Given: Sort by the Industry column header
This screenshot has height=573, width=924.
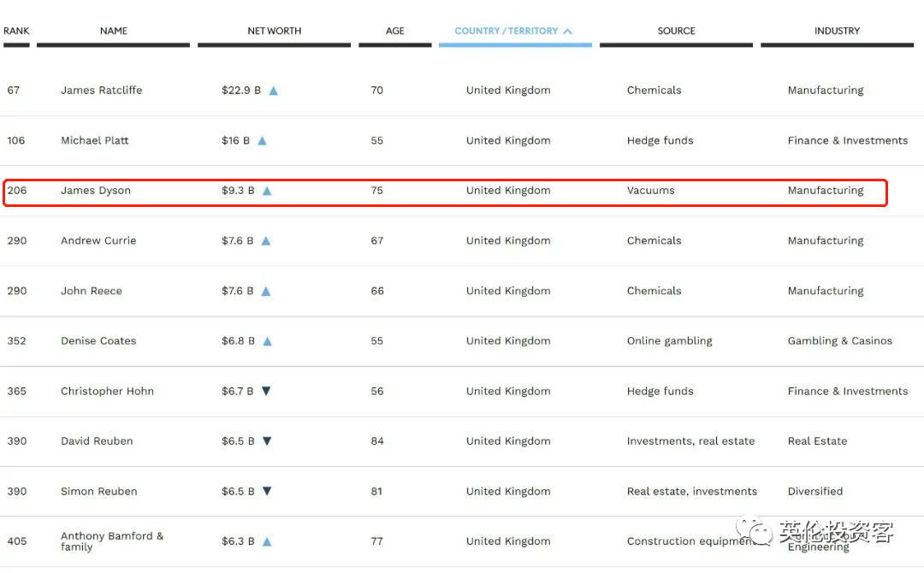Looking at the screenshot, I should 837,32.
